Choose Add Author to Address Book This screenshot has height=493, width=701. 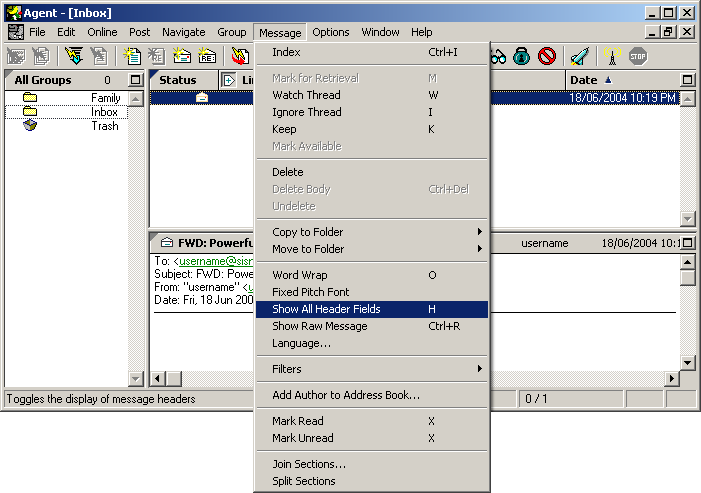346,395
